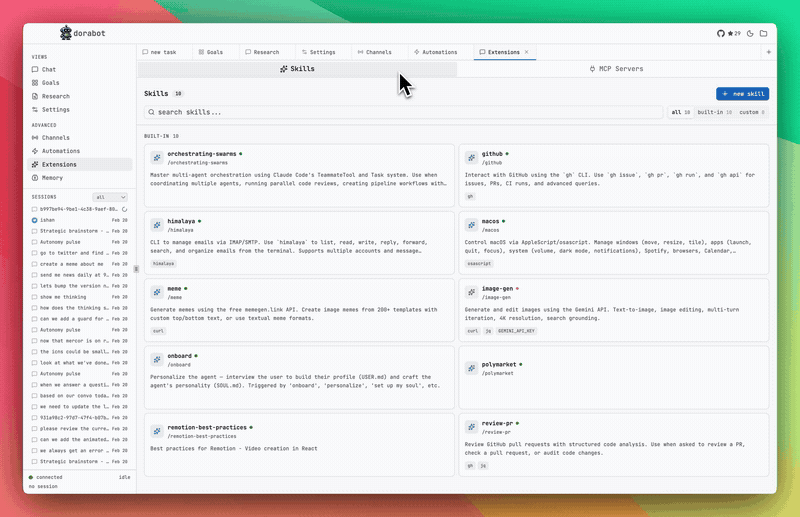Switch to the new task tab
800x517 pixels.
[x=164, y=52]
